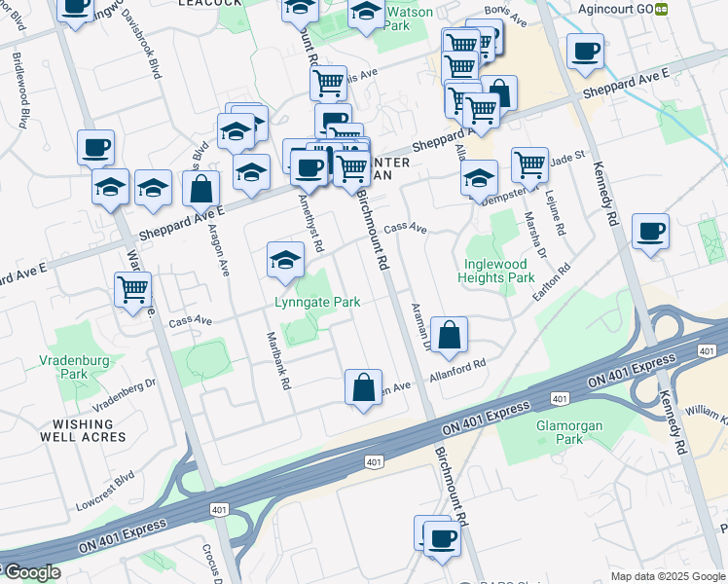Select the Vradenburg Park label
Viewport: 728px width, 584px height.
(x=74, y=367)
